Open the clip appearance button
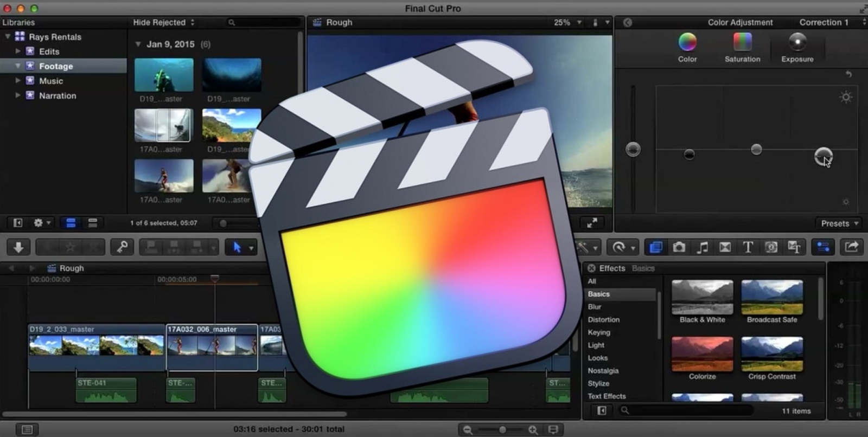This screenshot has width=868, height=437. [553, 430]
